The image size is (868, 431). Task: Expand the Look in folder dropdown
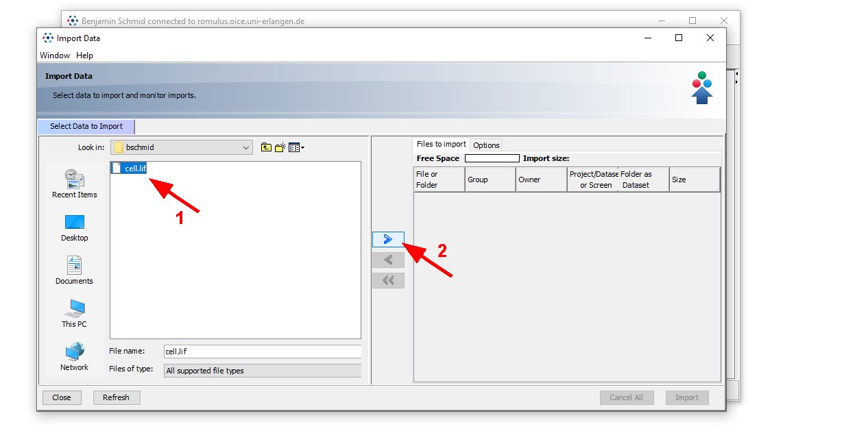tap(246, 147)
